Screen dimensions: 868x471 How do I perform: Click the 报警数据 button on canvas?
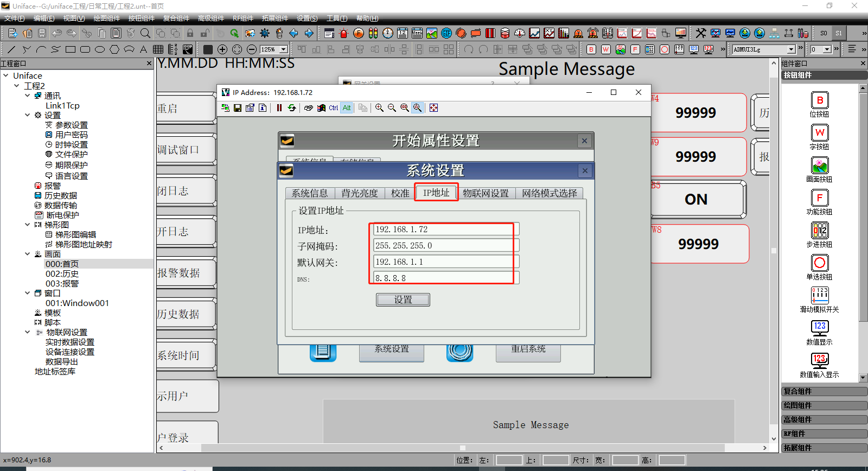(186, 273)
